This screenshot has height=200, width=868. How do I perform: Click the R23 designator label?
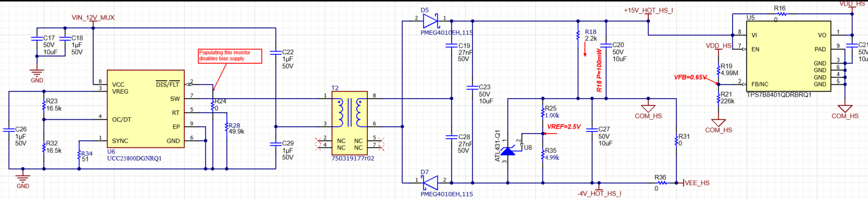pos(52,101)
